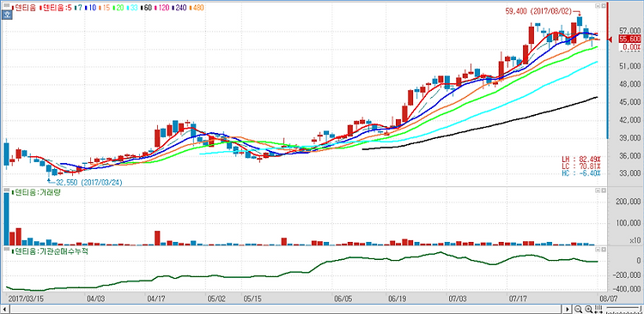Viewport: 644px width, 314px height.
Task: Maximize the 기관순매수누적 pane
Action: point(604,250)
